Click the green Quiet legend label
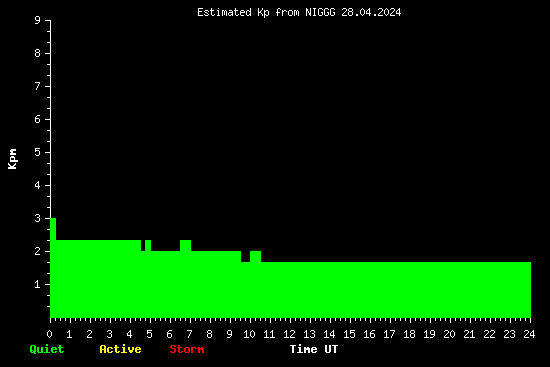550x367 pixels. pos(47,349)
